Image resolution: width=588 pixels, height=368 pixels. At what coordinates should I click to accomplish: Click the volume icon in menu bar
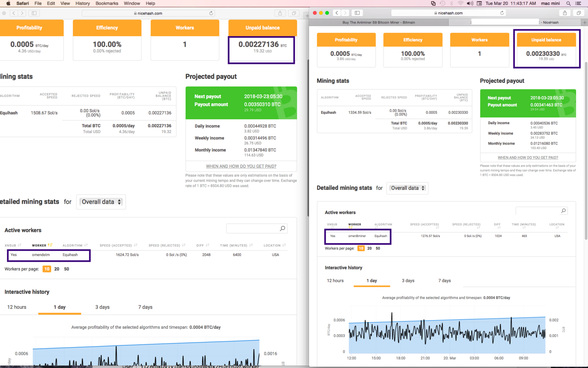point(470,3)
